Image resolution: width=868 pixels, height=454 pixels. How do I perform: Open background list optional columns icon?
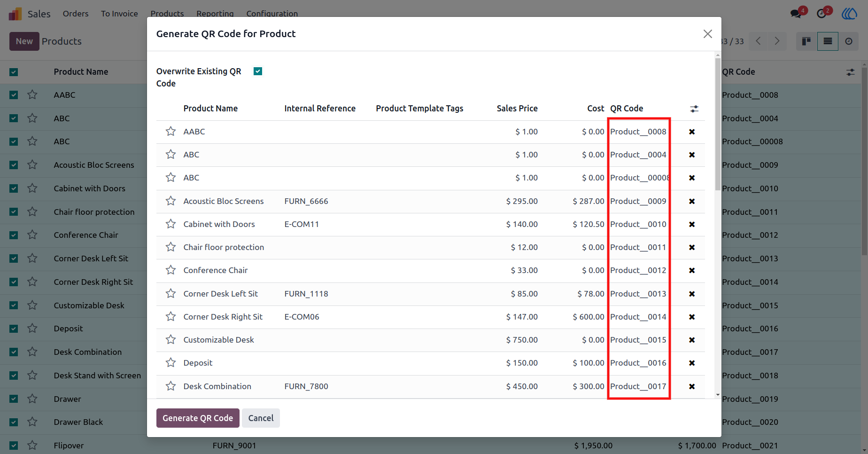tap(851, 72)
